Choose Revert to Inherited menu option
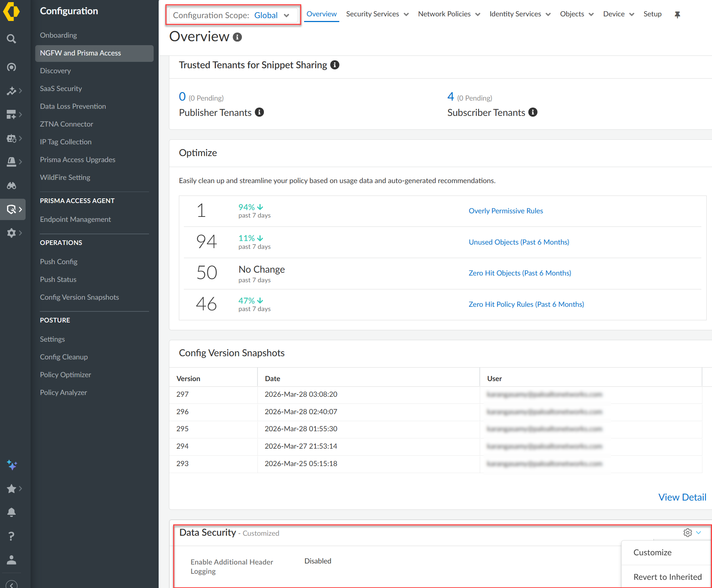The width and height of the screenshot is (712, 588). tap(667, 577)
